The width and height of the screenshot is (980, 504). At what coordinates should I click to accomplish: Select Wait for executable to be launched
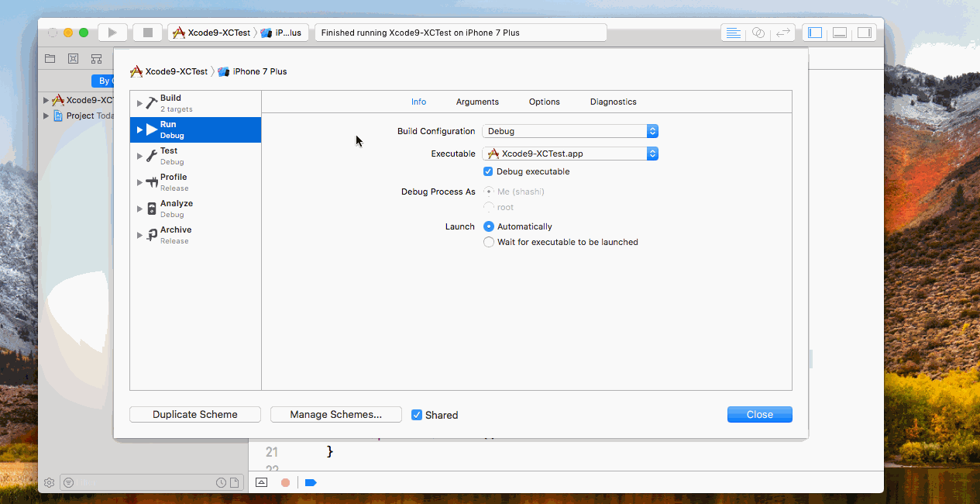click(489, 242)
